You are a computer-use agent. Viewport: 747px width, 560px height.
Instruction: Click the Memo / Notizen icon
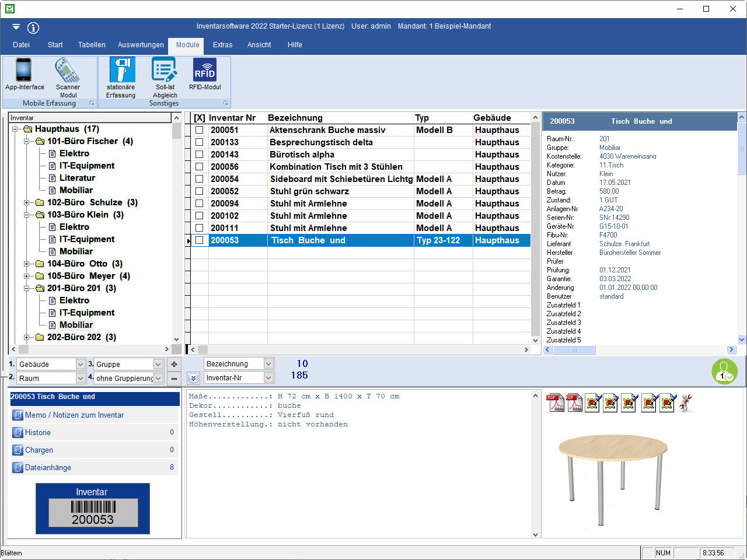(18, 415)
